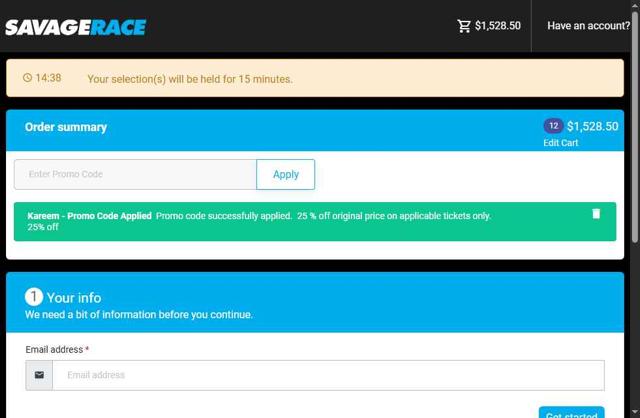Click the Order summary heading

(x=66, y=127)
